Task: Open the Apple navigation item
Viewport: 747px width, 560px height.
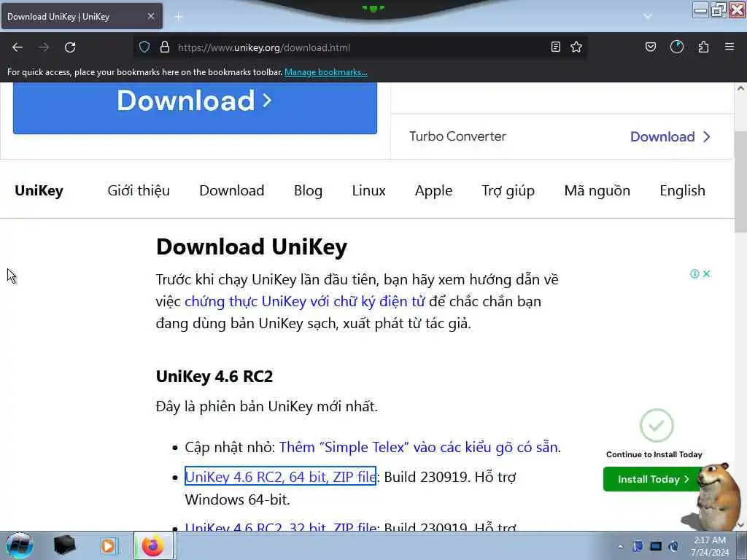Action: click(433, 190)
